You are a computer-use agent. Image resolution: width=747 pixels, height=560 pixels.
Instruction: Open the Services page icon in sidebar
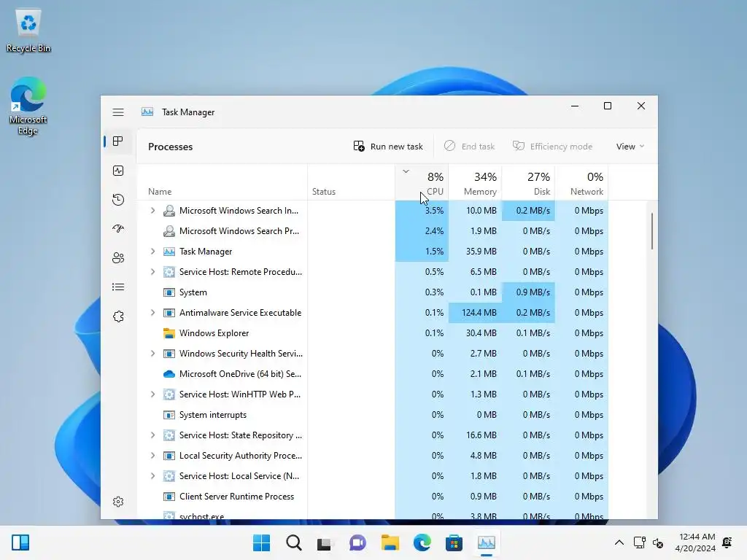point(118,316)
